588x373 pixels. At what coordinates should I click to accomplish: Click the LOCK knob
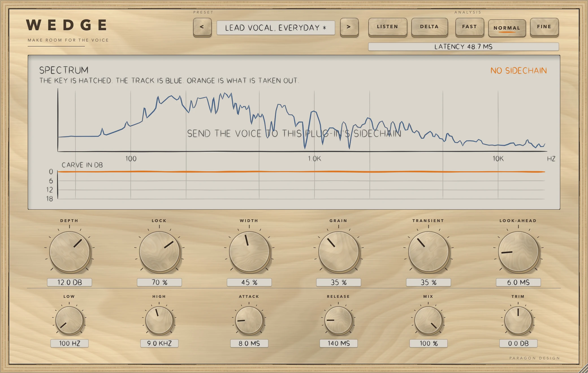[x=159, y=252]
